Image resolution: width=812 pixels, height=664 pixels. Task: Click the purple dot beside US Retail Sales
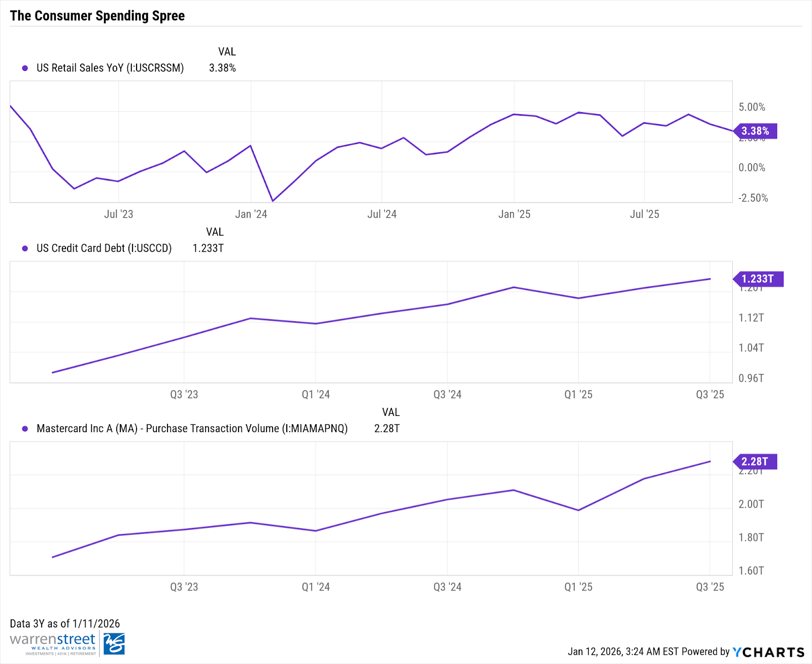pyautogui.click(x=25, y=68)
